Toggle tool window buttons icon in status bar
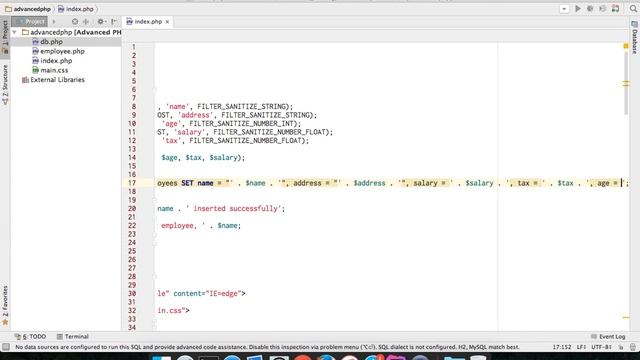The width and height of the screenshot is (640, 360). coord(6,347)
